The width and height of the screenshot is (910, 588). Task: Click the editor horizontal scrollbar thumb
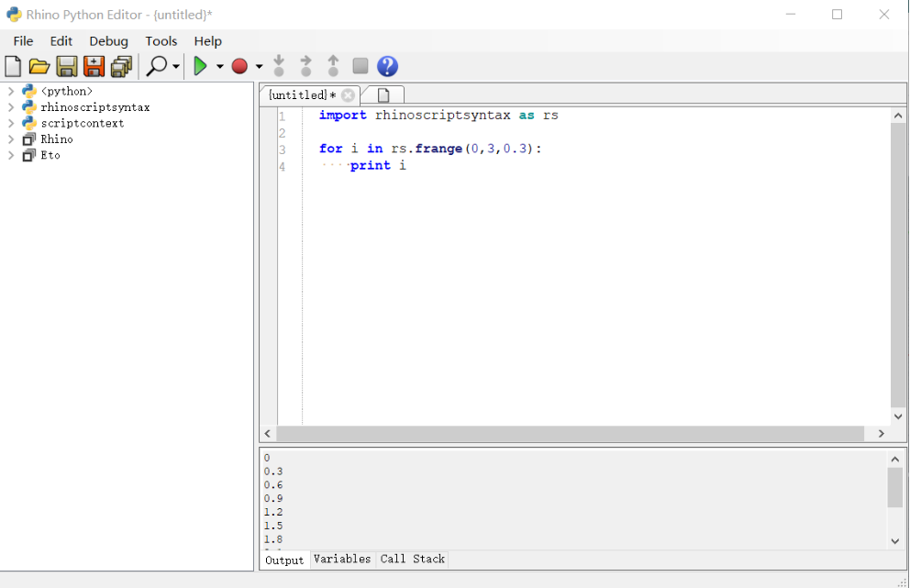click(570, 434)
